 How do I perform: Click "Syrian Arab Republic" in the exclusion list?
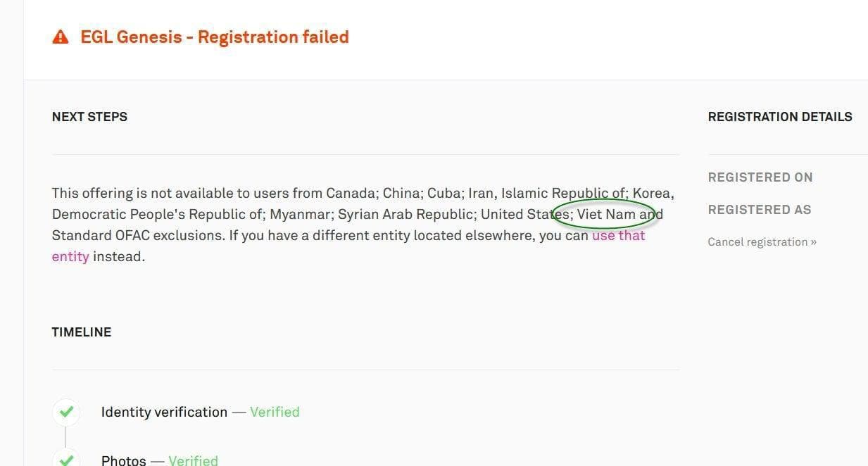tap(405, 214)
